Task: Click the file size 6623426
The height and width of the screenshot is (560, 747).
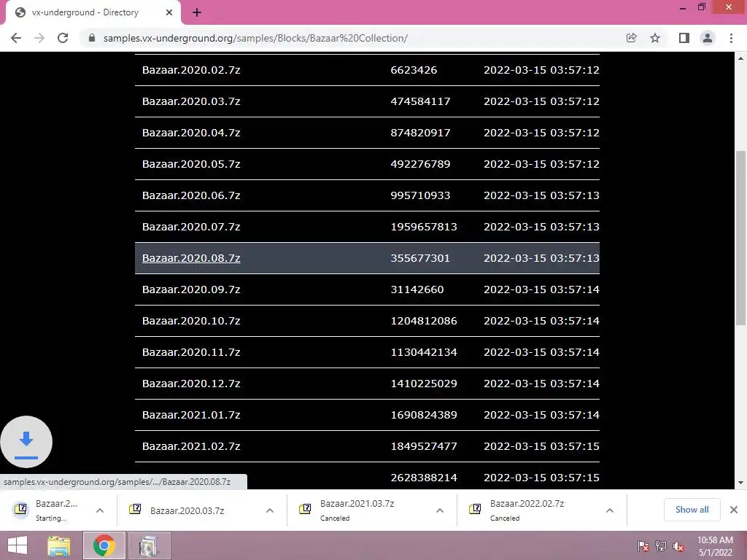Action: click(414, 70)
